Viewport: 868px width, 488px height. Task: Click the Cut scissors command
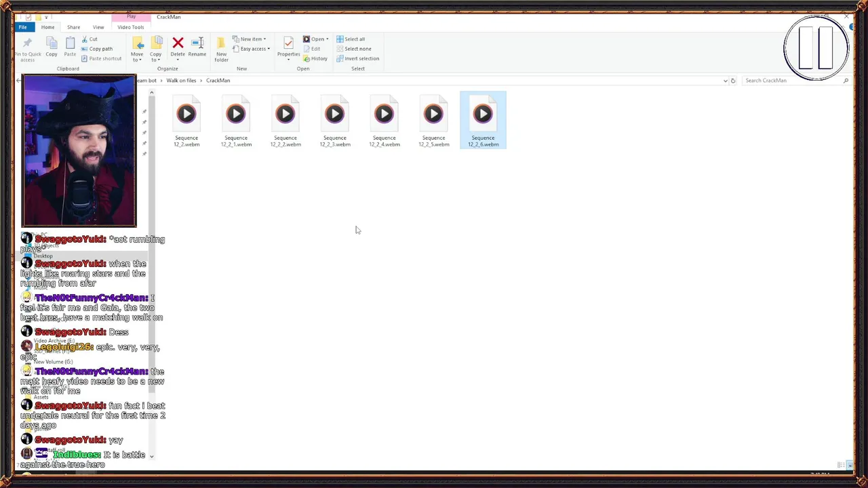[89, 39]
